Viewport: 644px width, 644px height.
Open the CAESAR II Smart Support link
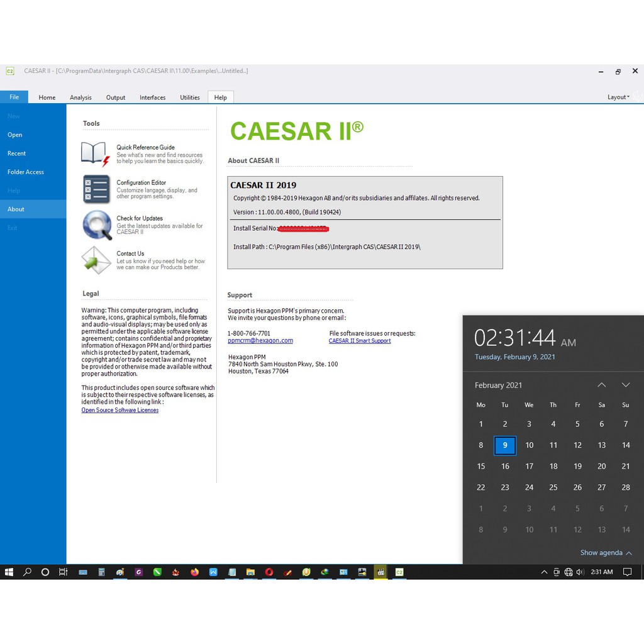(359, 340)
